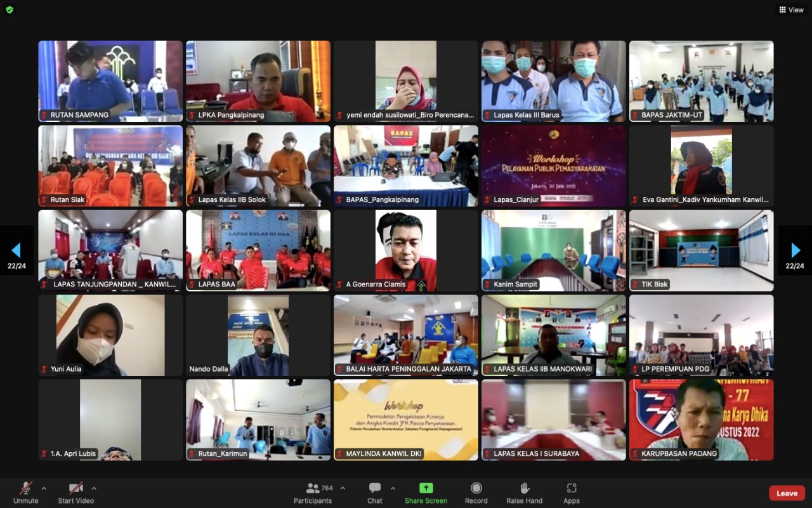Expand the chevron next to Chat
Image resolution: width=812 pixels, height=508 pixels.
point(393,488)
